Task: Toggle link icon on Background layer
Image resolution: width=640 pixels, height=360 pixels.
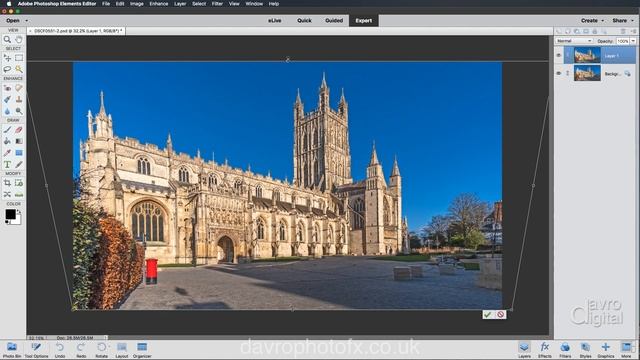Action: click(567, 73)
